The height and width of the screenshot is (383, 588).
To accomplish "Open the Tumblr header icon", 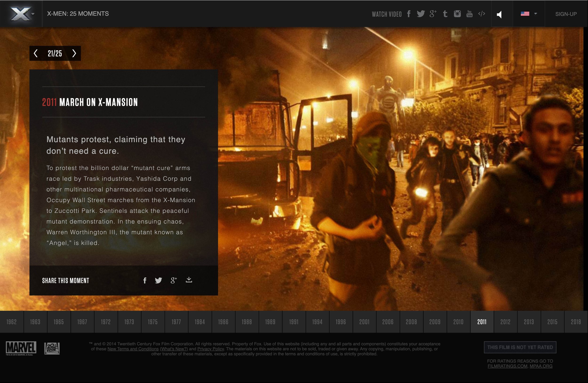I will click(x=445, y=14).
